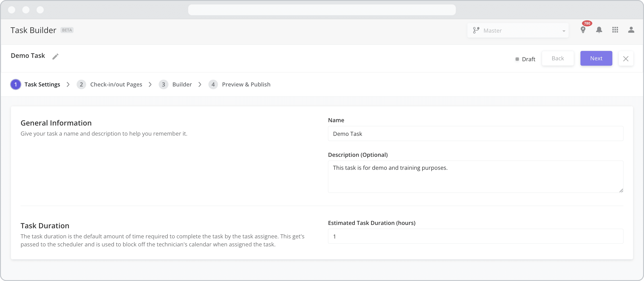This screenshot has width=644, height=281.
Task: Click the Demo Task heading text
Action: coord(28,56)
